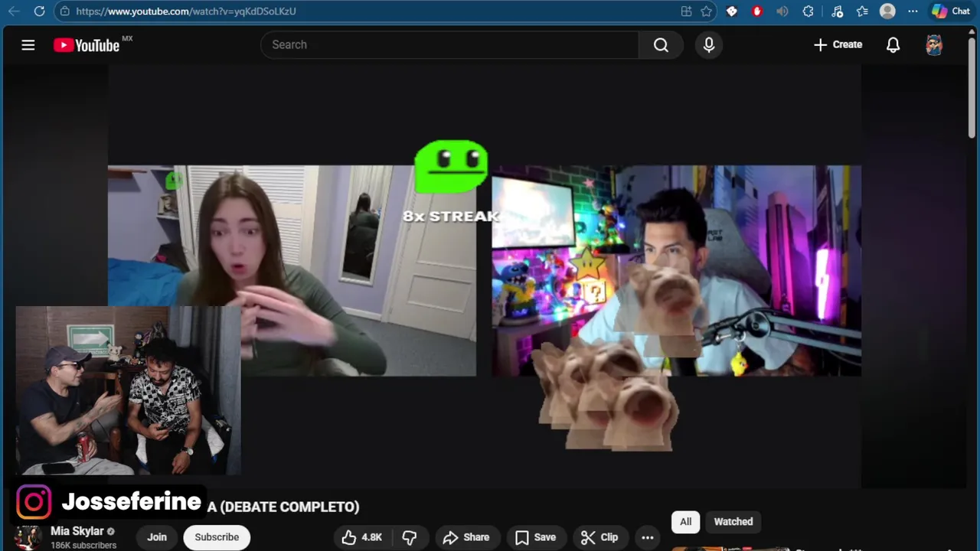
Task: Open the split screen apps icon
Action: tap(686, 11)
